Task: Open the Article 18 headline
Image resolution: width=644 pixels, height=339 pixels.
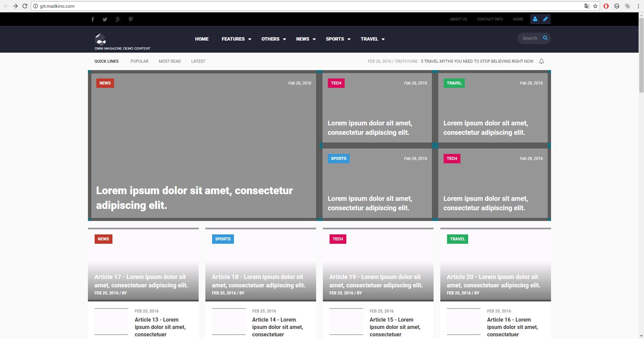Action: (x=259, y=281)
